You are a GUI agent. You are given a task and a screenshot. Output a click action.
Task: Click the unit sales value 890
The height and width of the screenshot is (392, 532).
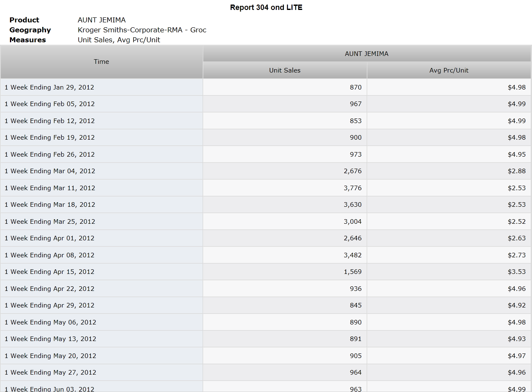tap(355, 322)
